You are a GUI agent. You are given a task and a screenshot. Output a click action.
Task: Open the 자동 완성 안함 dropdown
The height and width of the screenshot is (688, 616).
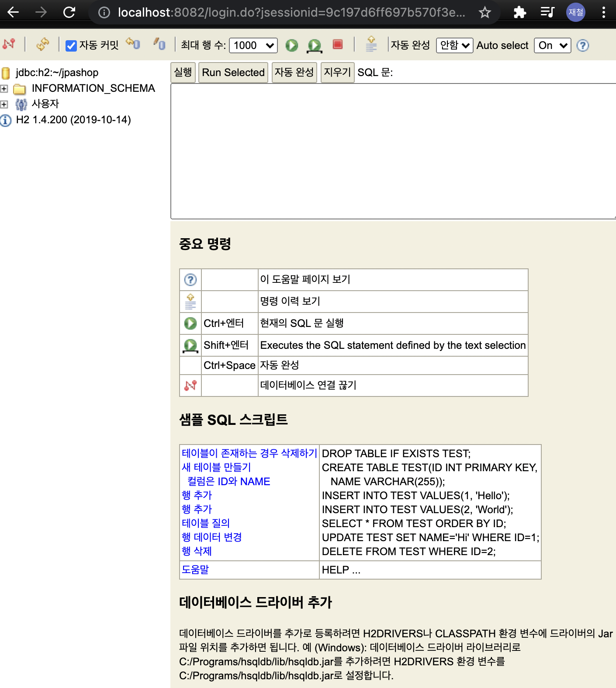(x=454, y=45)
